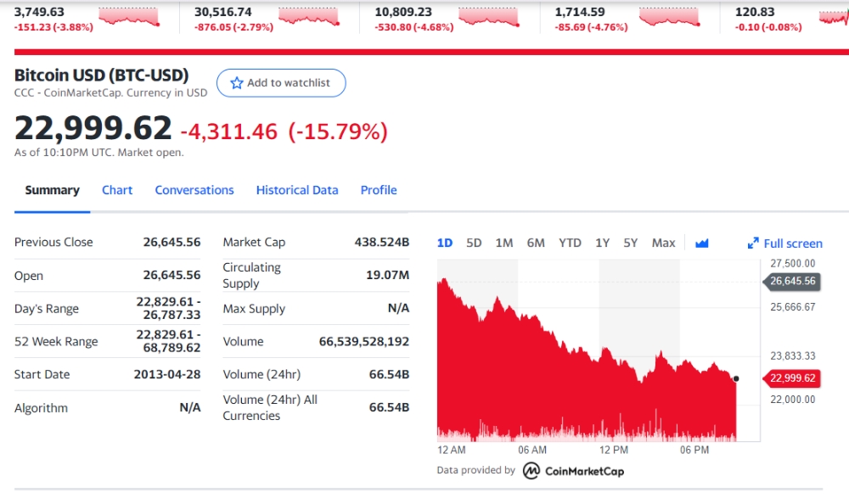Image resolution: width=849 pixels, height=504 pixels.
Task: Open the 30,516.74 index sparkline chart
Action: coord(309,17)
